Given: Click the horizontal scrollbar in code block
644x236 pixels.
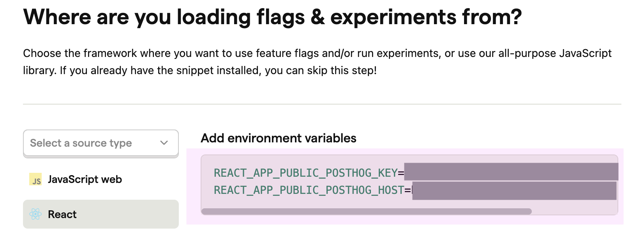Looking at the screenshot, I should pos(367,211).
